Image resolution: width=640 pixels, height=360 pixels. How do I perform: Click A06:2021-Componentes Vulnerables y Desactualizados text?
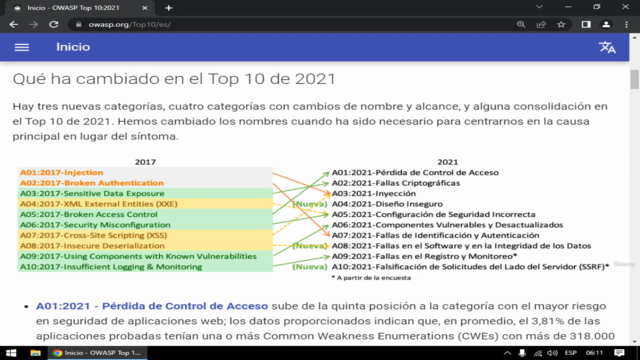pyautogui.click(x=447, y=225)
